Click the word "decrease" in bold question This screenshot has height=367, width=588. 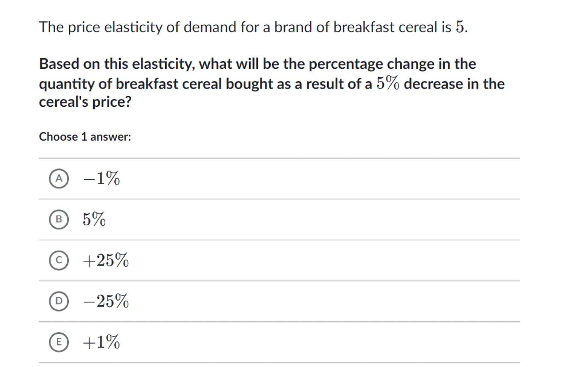433,84
